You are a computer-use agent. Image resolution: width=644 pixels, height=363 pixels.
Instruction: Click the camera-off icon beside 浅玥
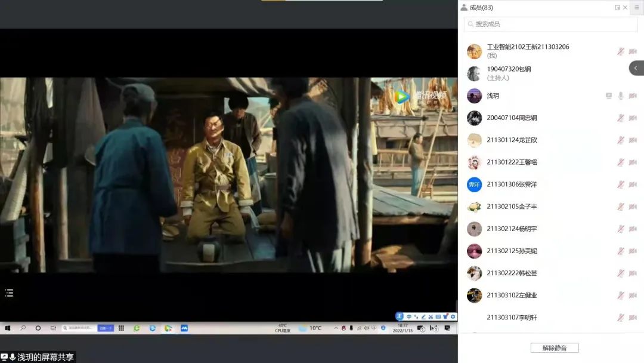click(633, 96)
